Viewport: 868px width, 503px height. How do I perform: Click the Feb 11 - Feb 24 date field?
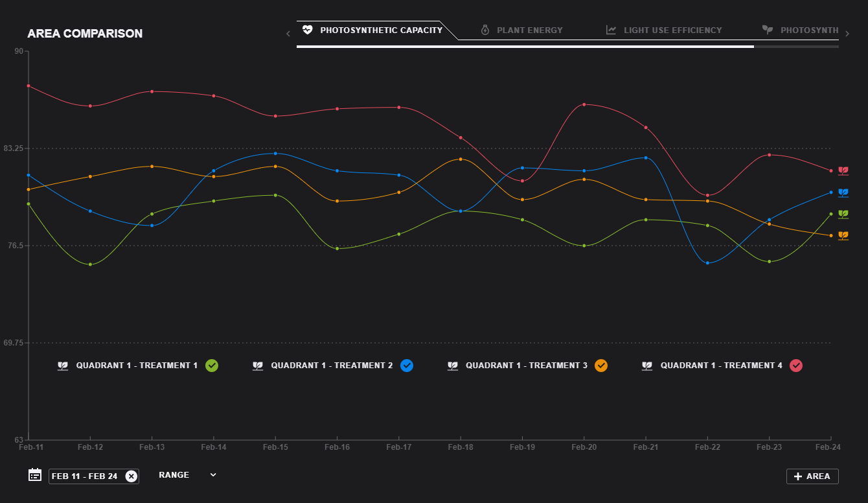(85, 476)
